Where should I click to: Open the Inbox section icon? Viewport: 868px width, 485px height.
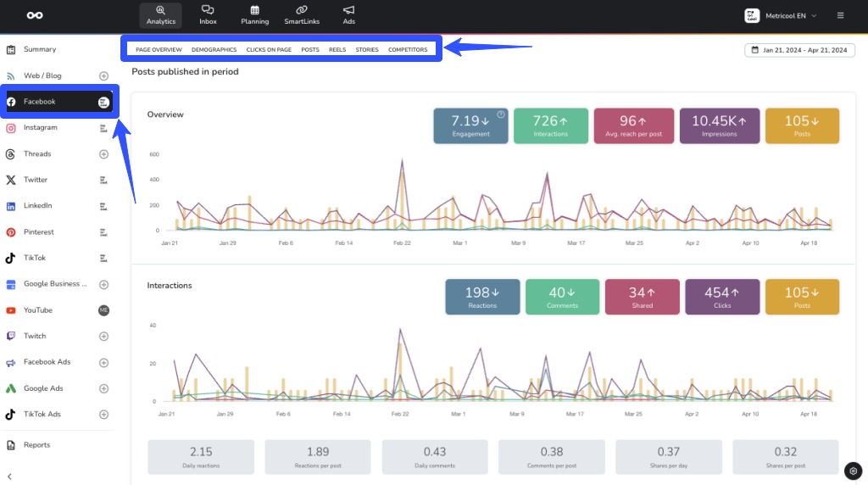[208, 10]
